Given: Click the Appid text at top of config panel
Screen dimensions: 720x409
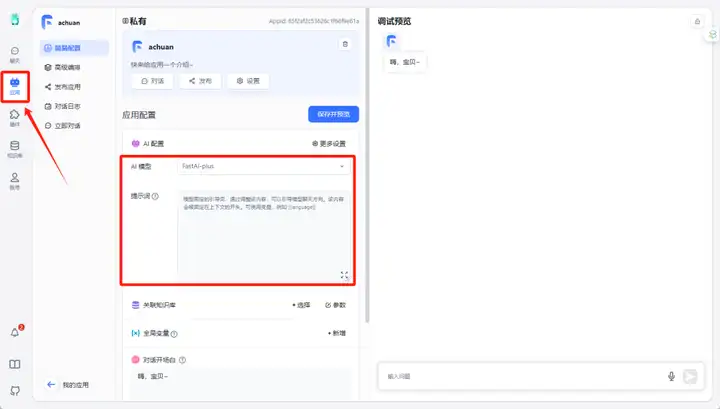Looking at the screenshot, I should (314, 21).
